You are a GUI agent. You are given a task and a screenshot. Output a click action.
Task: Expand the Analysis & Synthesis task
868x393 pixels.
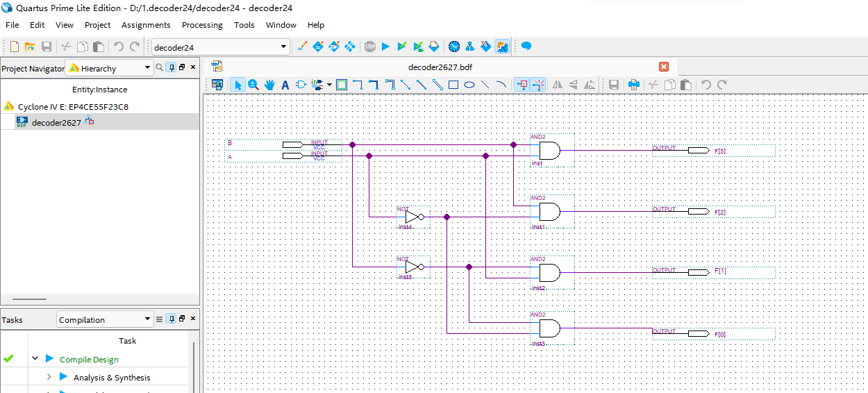(49, 377)
